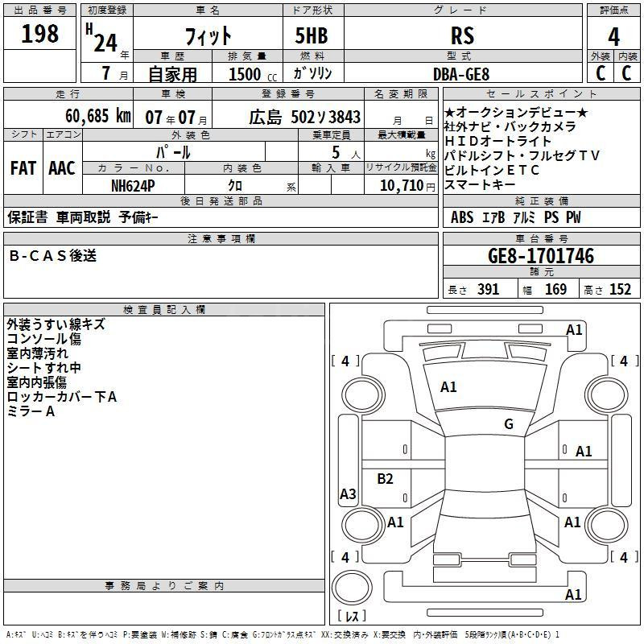Click interior grade "C" under 内装
The image size is (644, 644).
pos(626,73)
